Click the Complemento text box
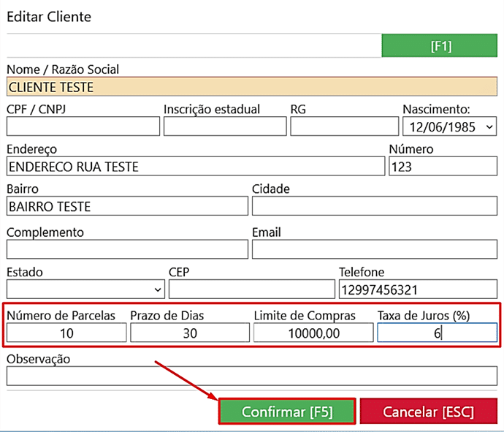Image resolution: width=504 pixels, height=432 pixels. (x=127, y=249)
